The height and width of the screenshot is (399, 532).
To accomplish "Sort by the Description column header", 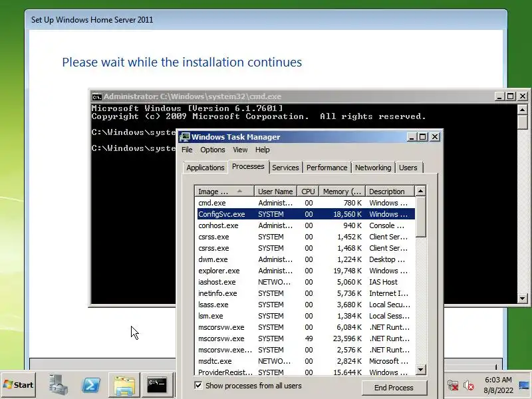I will coord(390,192).
